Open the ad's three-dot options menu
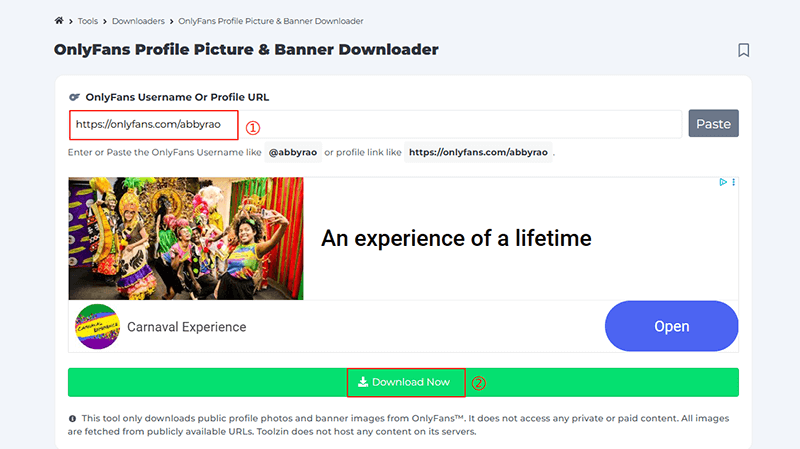The image size is (800, 449). click(x=733, y=183)
